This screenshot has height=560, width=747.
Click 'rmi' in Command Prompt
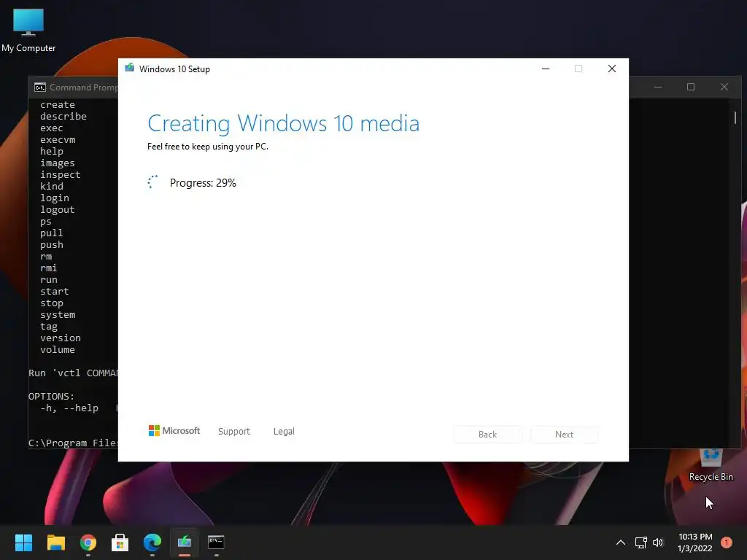49,268
